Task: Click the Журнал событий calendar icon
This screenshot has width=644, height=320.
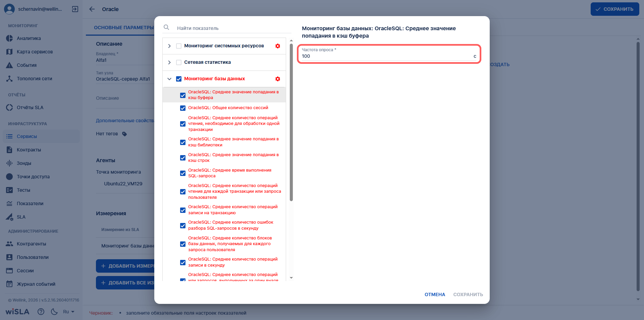Action: (9, 284)
